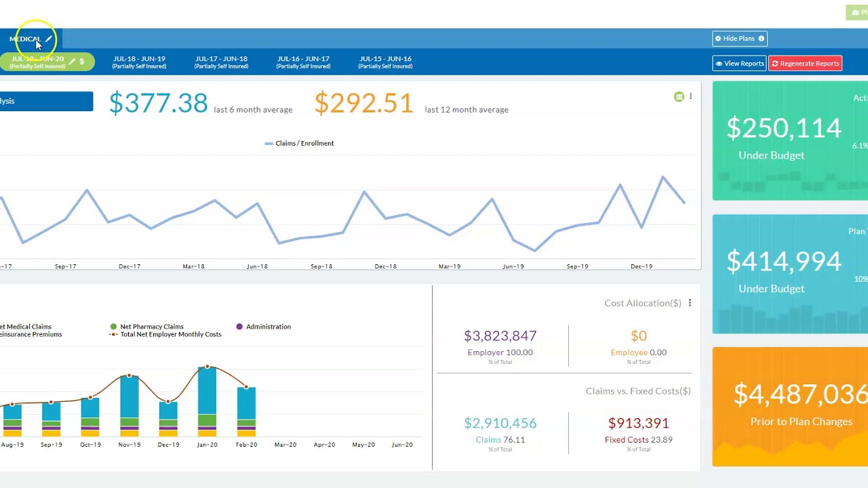Click the Regenerate Reports button

tap(806, 64)
